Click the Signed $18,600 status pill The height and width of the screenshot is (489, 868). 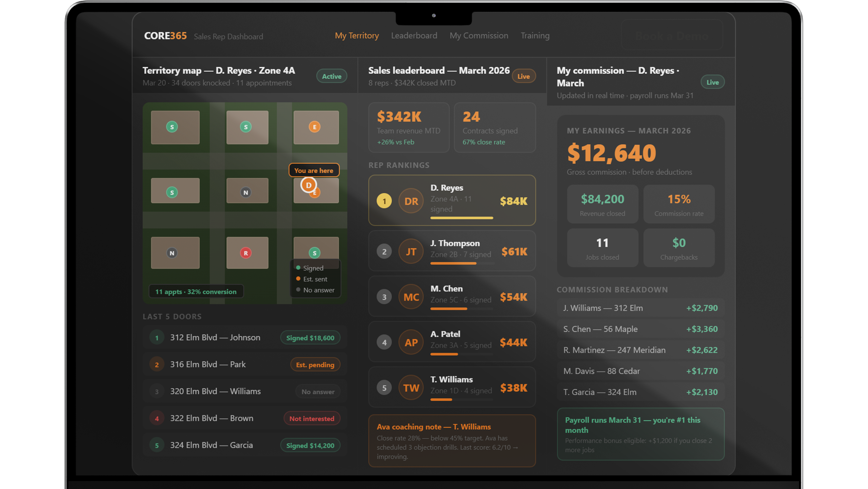pos(310,338)
